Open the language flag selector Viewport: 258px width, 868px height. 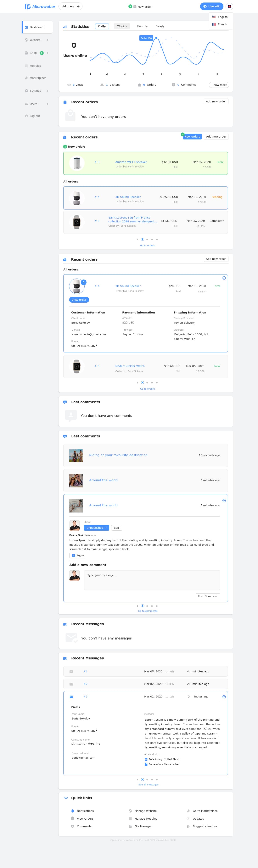[x=229, y=6]
